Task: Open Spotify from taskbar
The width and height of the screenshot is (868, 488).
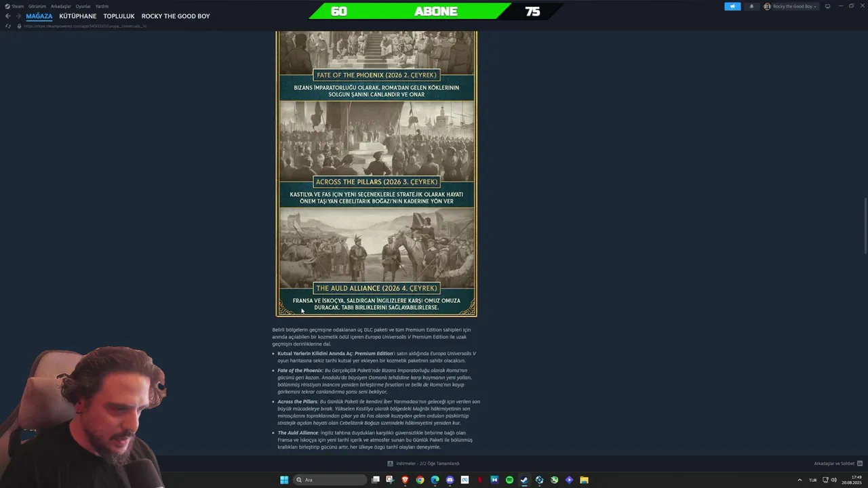Action: pyautogui.click(x=509, y=480)
